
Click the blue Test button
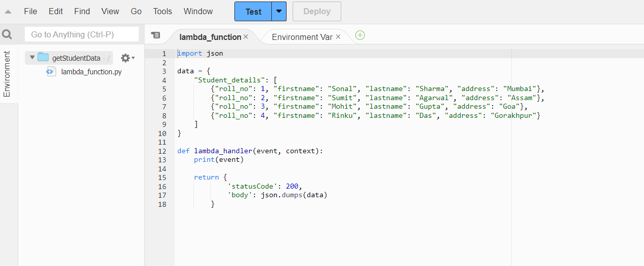(253, 11)
